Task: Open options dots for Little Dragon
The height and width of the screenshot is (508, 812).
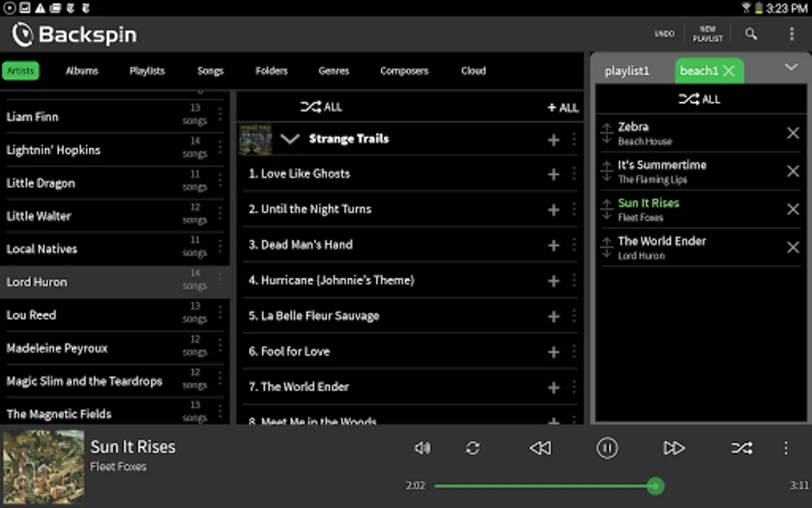Action: (x=220, y=181)
